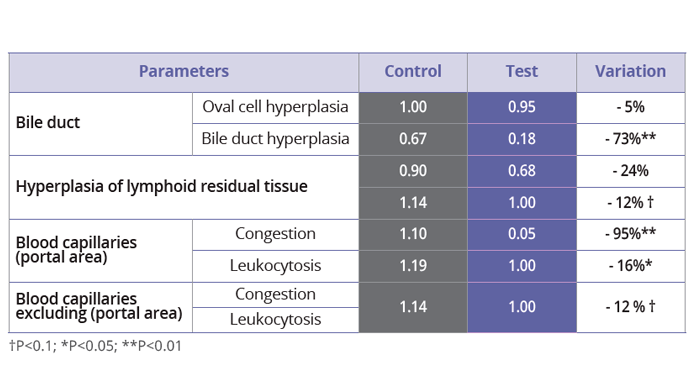This screenshot has height=390, width=695.
Task: Select the -95%** variation cell
Action: pyautogui.click(x=630, y=234)
